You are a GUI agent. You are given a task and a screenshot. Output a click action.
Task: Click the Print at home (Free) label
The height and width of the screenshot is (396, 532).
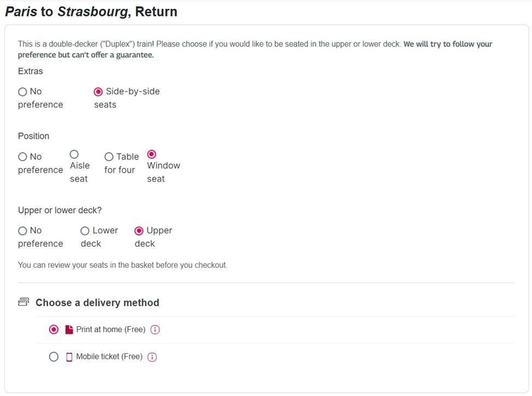tap(111, 329)
